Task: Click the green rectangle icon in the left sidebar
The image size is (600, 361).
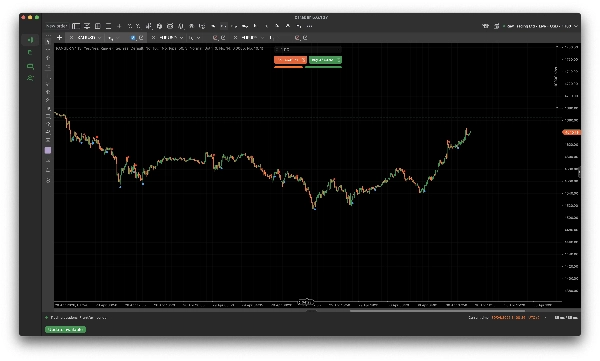Action: coord(30,66)
